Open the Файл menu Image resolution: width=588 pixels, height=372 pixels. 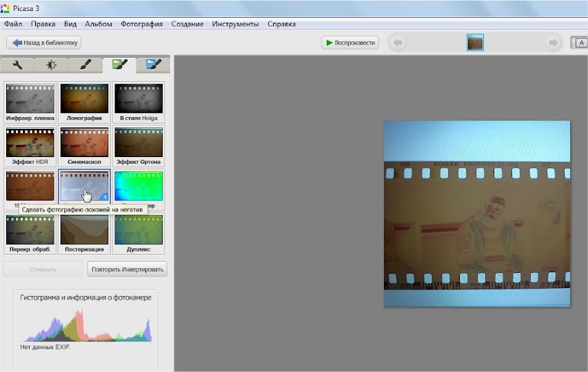pyautogui.click(x=13, y=24)
